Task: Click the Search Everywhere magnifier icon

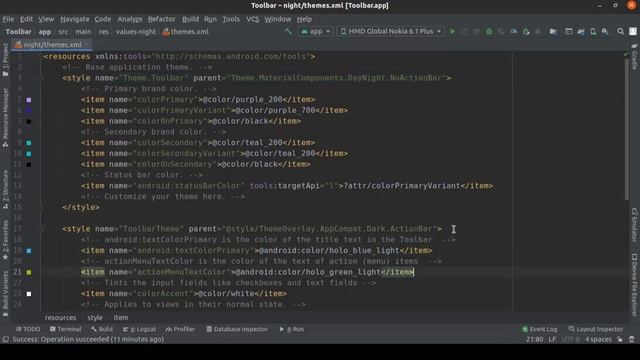Action: 620,31
